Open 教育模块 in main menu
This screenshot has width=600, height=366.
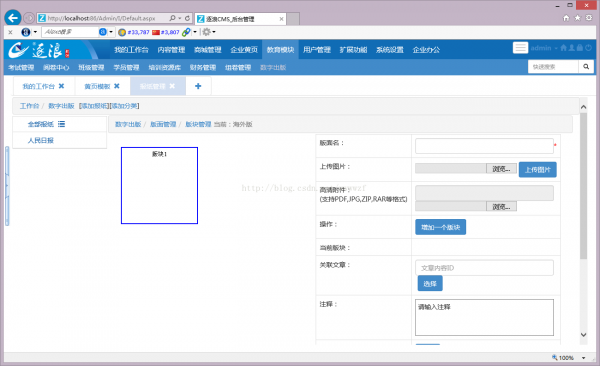(x=280, y=50)
